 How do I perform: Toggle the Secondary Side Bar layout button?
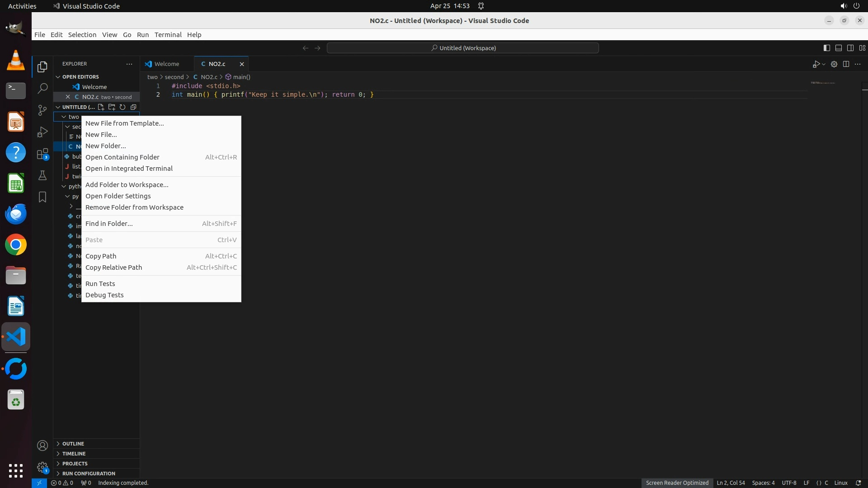click(850, 48)
